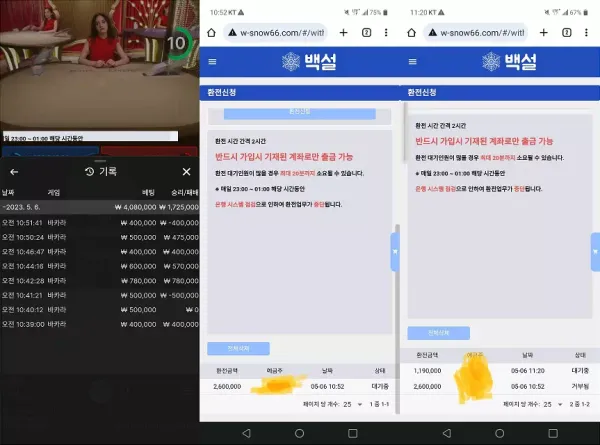Open a new tab in middle browser

pyautogui.click(x=343, y=33)
